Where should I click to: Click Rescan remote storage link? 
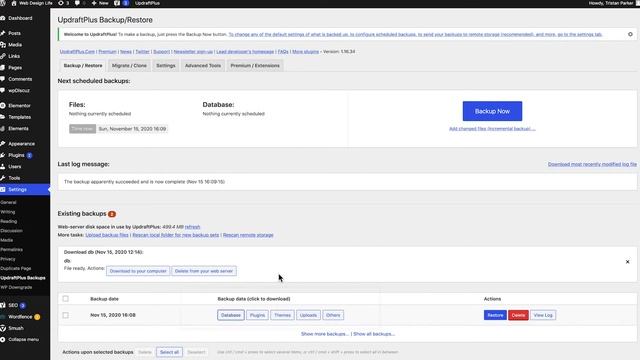pyautogui.click(x=248, y=235)
